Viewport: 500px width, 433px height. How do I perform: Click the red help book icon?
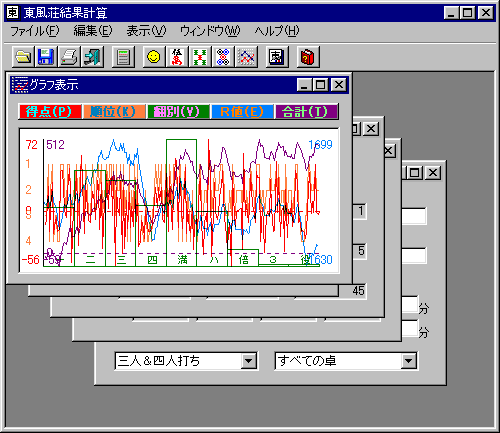click(x=308, y=57)
